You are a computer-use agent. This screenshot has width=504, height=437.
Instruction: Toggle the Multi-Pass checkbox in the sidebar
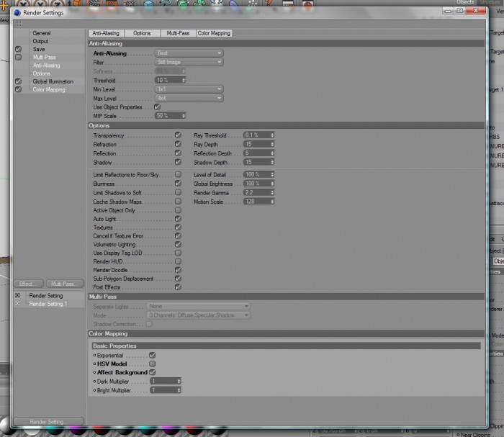pos(18,57)
